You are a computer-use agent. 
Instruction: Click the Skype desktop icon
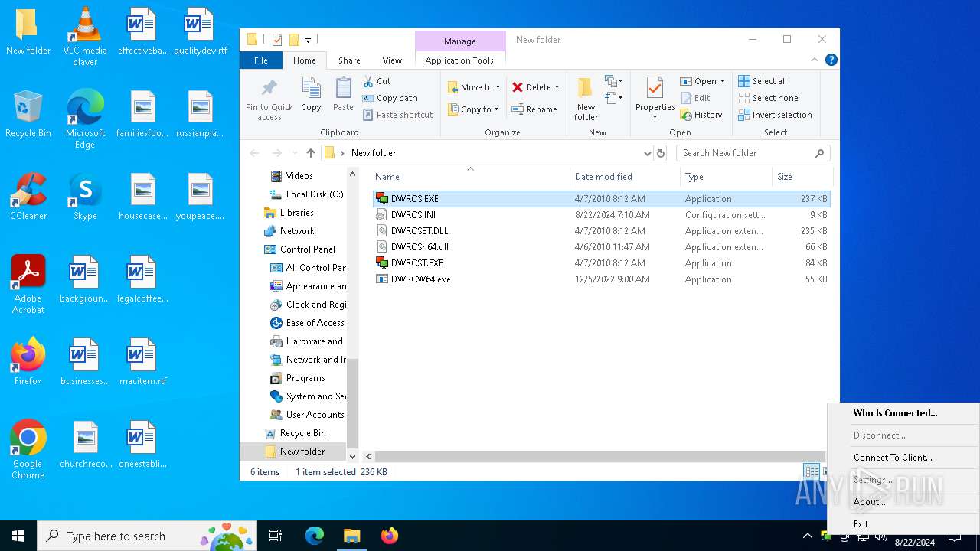[x=85, y=197]
